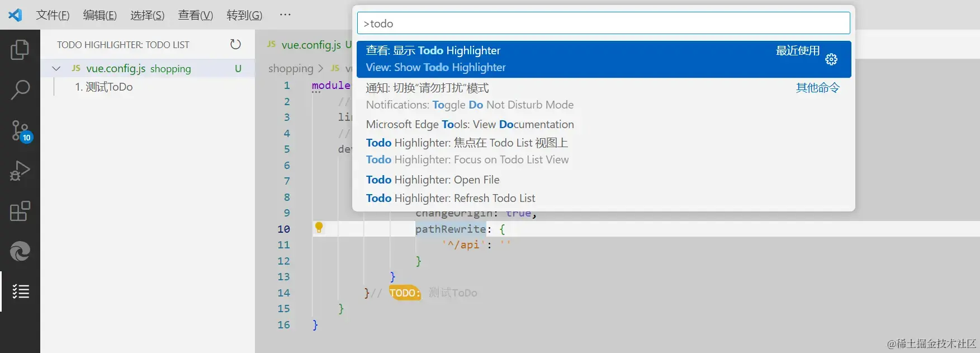Open Microsoft Edge Tools sidebar icon
Image resolution: width=980 pixels, height=353 pixels.
20,251
